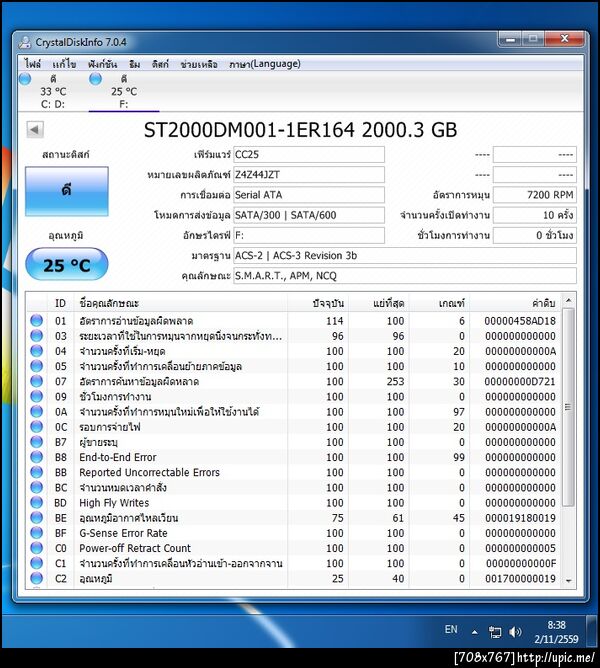Viewport: 600px width, 668px height.
Task: Click the blue health status ดี button
Action: click(x=66, y=190)
